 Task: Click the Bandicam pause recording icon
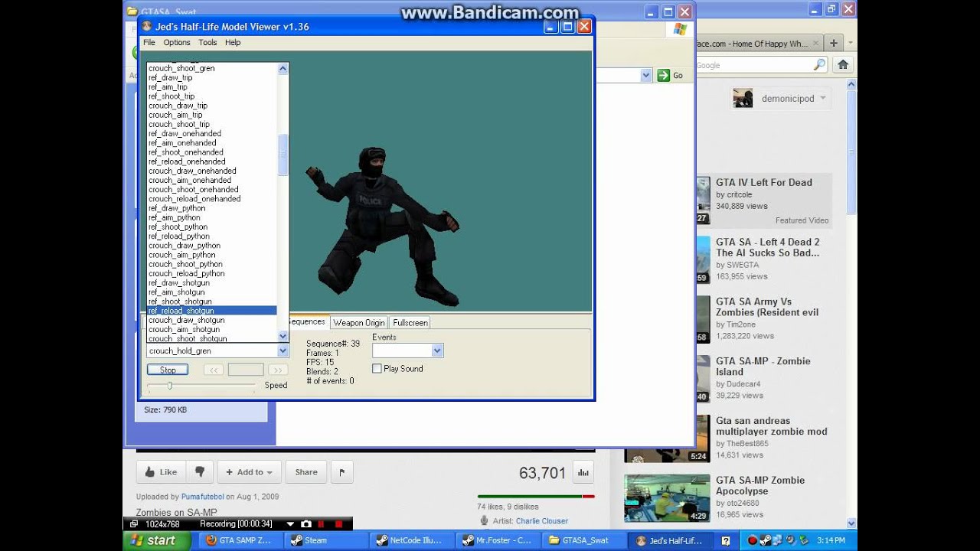pos(322,524)
